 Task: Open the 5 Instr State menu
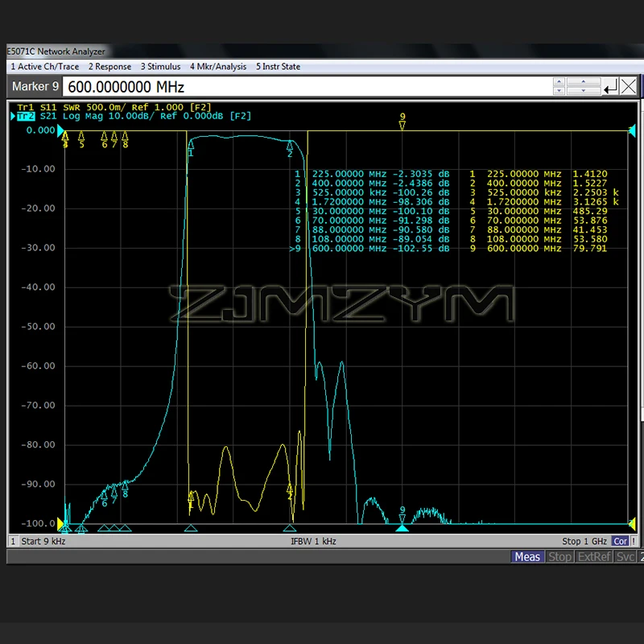(x=278, y=67)
